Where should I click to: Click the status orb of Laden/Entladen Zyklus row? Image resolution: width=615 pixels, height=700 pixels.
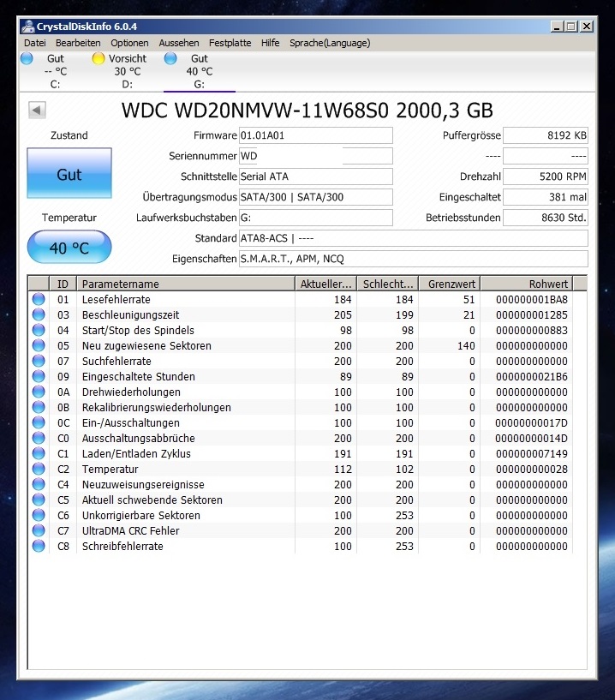39,453
